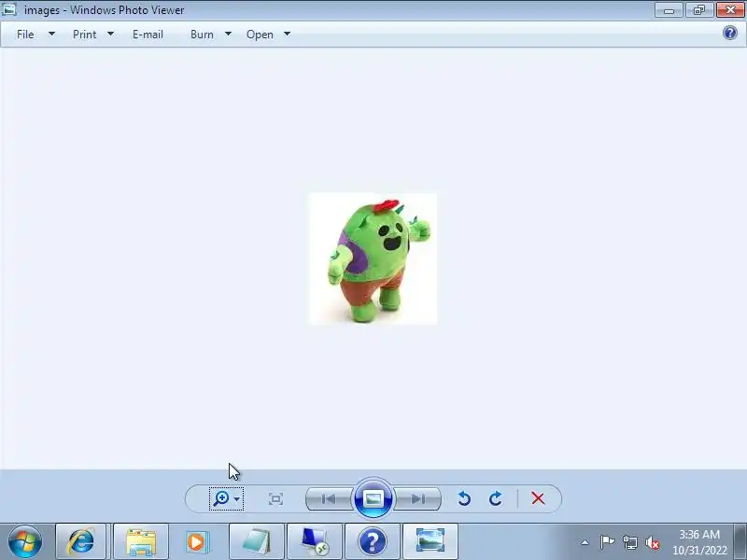Open the File menu
The image size is (747, 560).
click(x=25, y=35)
